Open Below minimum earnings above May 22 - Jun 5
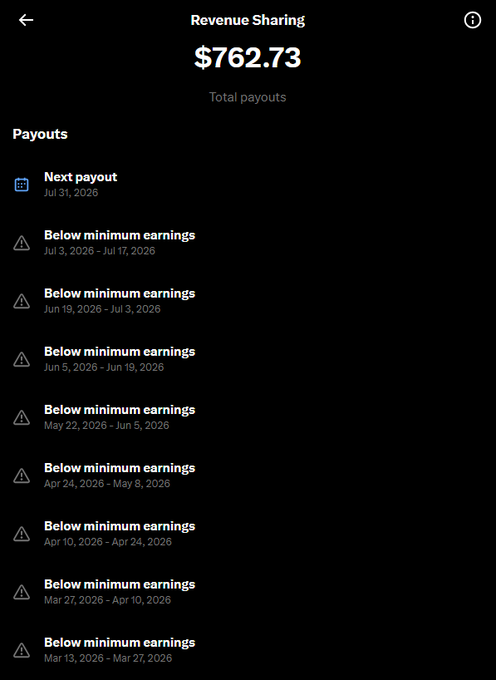The width and height of the screenshot is (496, 680). pyautogui.click(x=120, y=409)
